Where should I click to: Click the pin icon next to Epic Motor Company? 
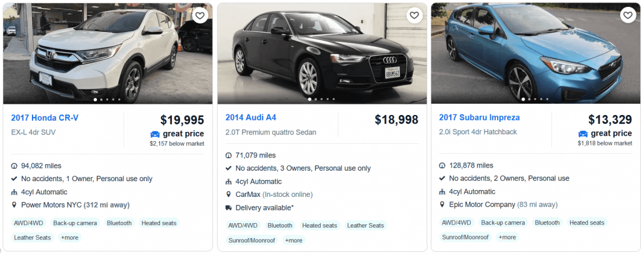tap(443, 205)
